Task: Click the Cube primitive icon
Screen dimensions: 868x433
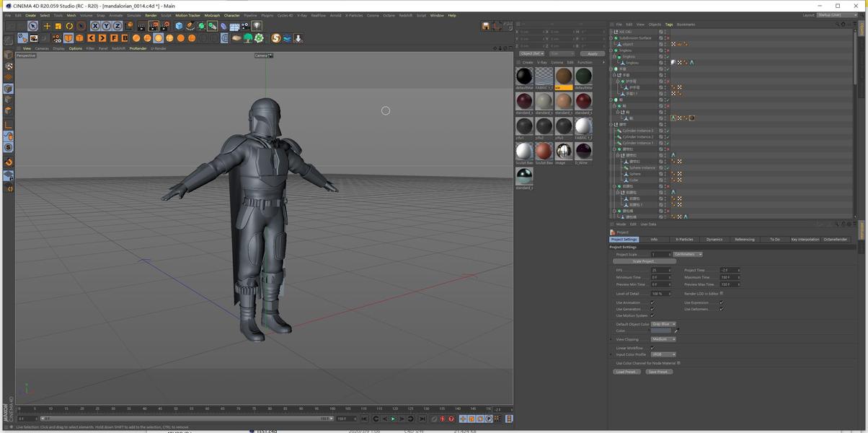Action: (179, 26)
